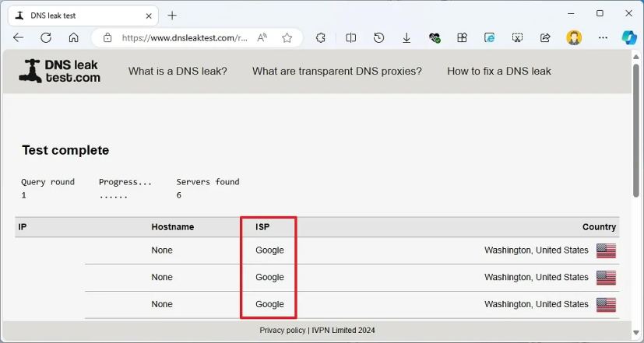
Task: Select the DNS leak test browser tab
Action: (83, 16)
